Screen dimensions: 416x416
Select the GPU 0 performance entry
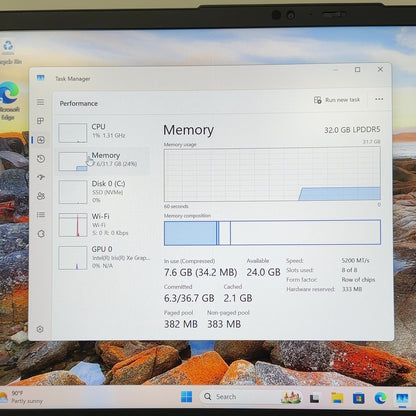pos(103,257)
